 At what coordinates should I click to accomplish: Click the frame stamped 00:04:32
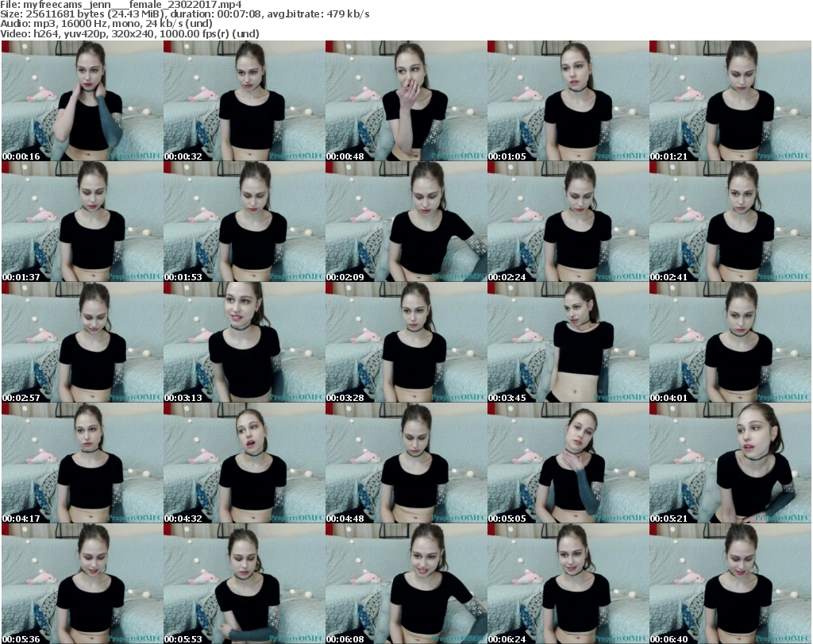point(245,463)
